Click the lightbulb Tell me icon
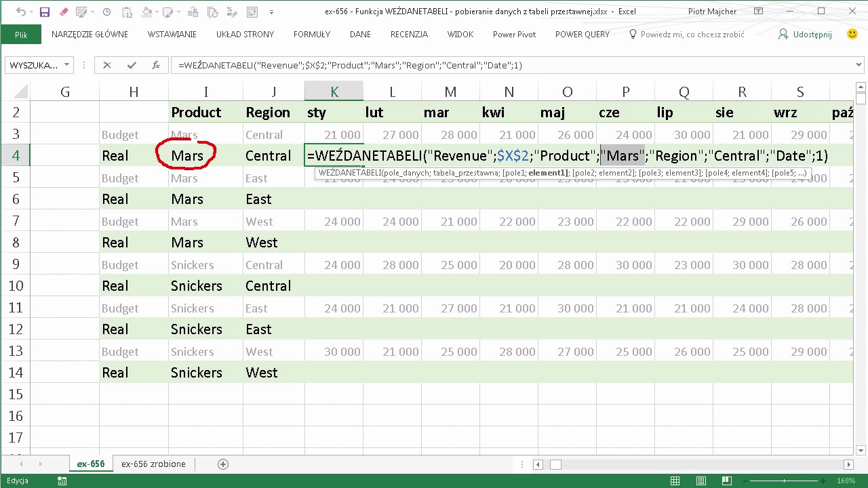Image resolution: width=868 pixels, height=488 pixels. [x=633, y=34]
